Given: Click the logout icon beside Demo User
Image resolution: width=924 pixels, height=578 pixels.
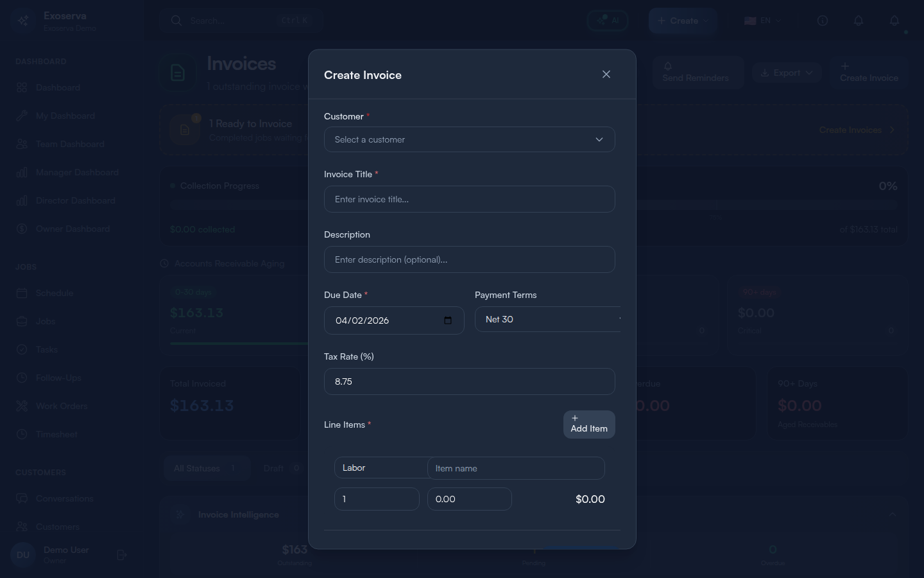Looking at the screenshot, I should (122, 555).
